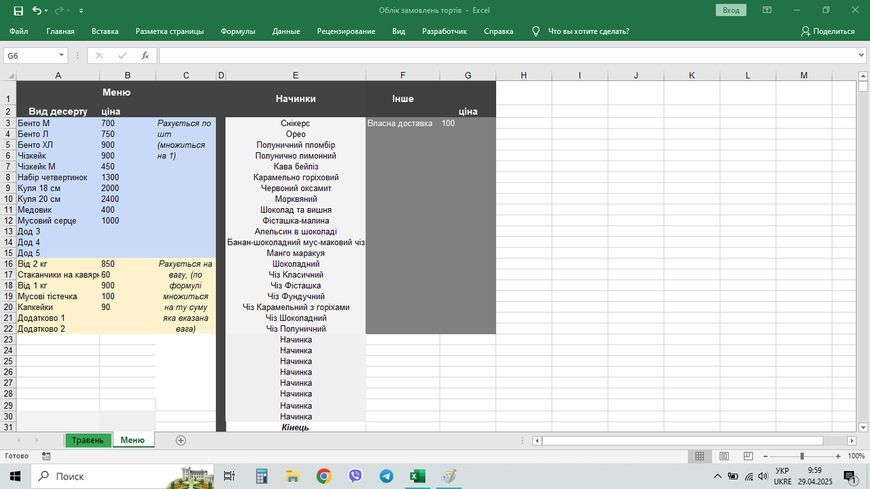Image resolution: width=870 pixels, height=489 pixels.
Task: Expand the Name Box dropdown arrow
Action: (61, 56)
